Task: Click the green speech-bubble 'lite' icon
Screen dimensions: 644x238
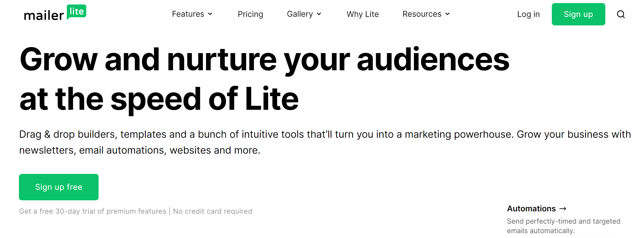Action: tap(77, 12)
